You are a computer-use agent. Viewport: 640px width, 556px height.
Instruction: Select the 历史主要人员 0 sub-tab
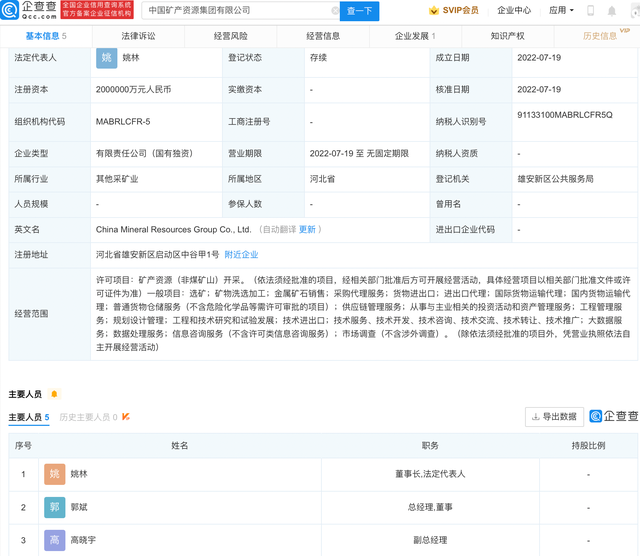[89, 417]
